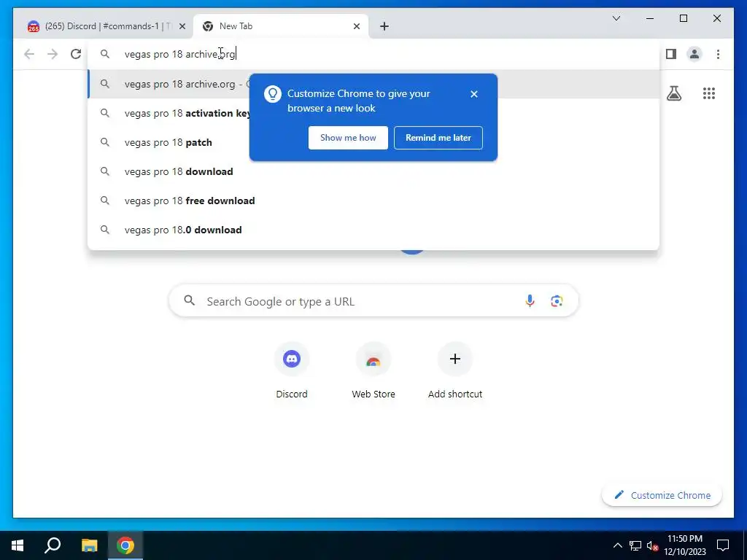Click the address bar text field
The width and height of the screenshot is (747, 560).
(x=373, y=54)
